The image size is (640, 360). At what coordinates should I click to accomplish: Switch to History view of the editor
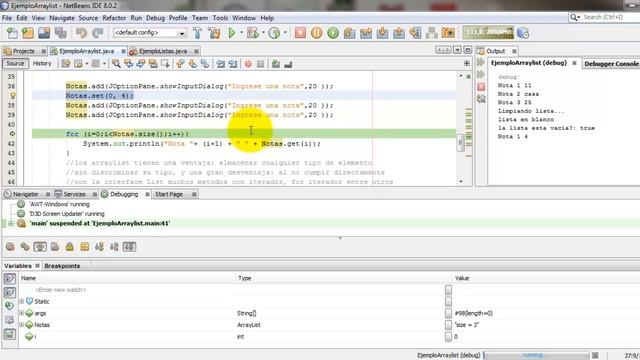coord(42,64)
